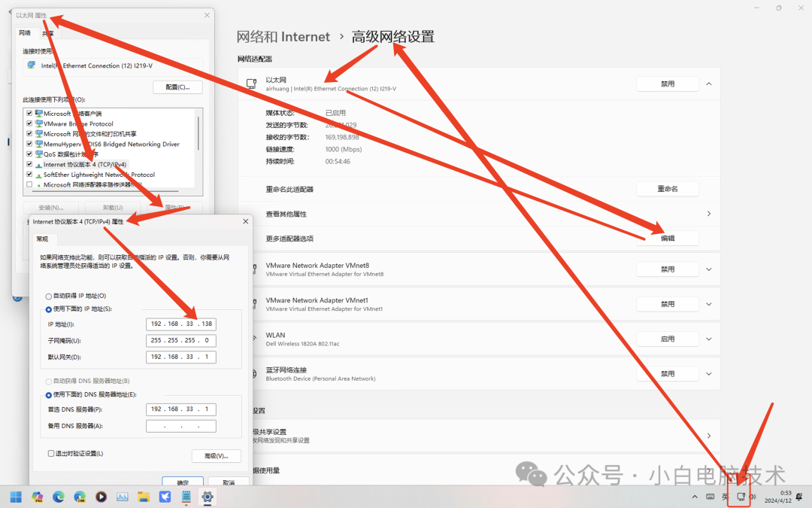Viewport: 812px width, 508px height.
Task: Click 高级(V)... button in IPv4 dialog
Action: click(x=217, y=456)
